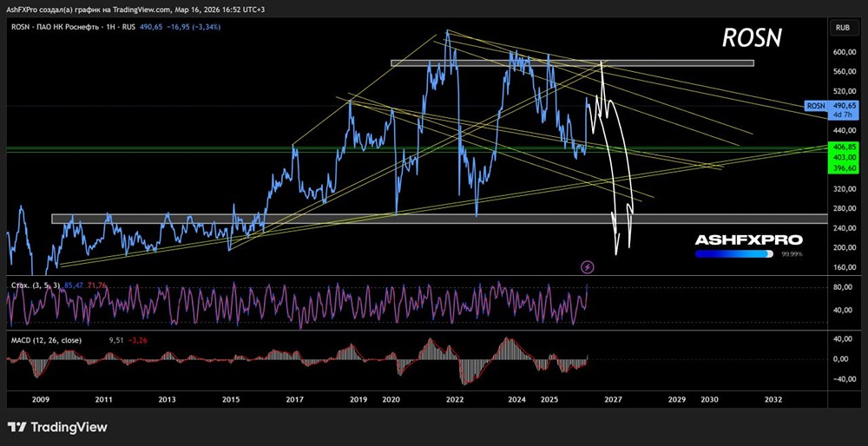The image size is (868, 446).
Task: Open the RUB currency selector
Action: (x=843, y=27)
